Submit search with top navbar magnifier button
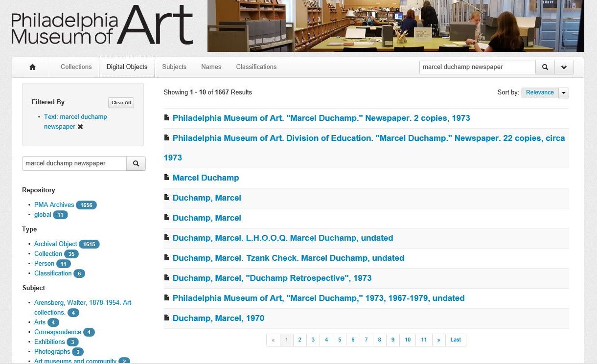 coord(545,67)
